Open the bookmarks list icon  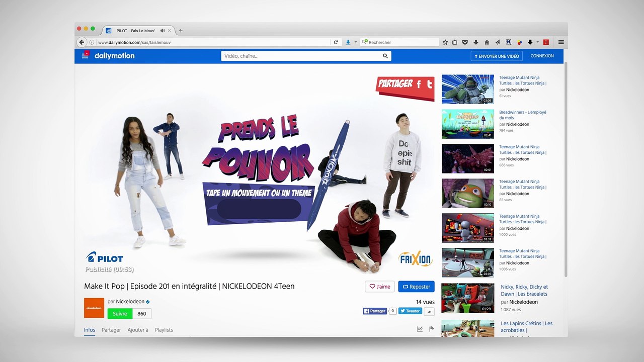click(455, 42)
